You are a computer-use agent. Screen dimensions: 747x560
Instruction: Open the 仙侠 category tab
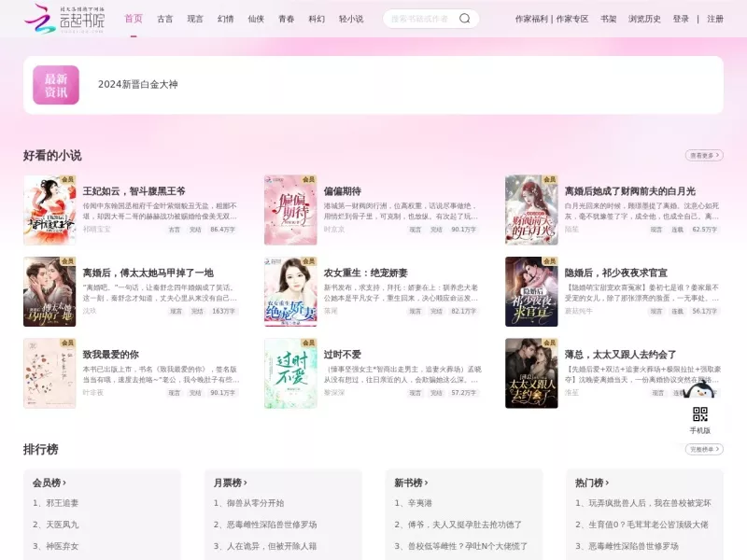click(x=256, y=19)
